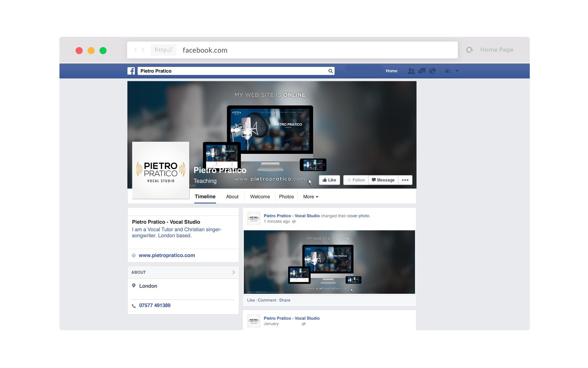Toggle Follow for this page
The width and height of the screenshot is (588, 368).
[356, 180]
